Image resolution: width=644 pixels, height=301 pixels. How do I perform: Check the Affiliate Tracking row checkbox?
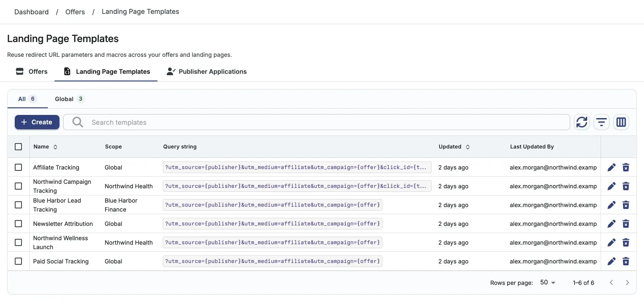[x=18, y=167]
